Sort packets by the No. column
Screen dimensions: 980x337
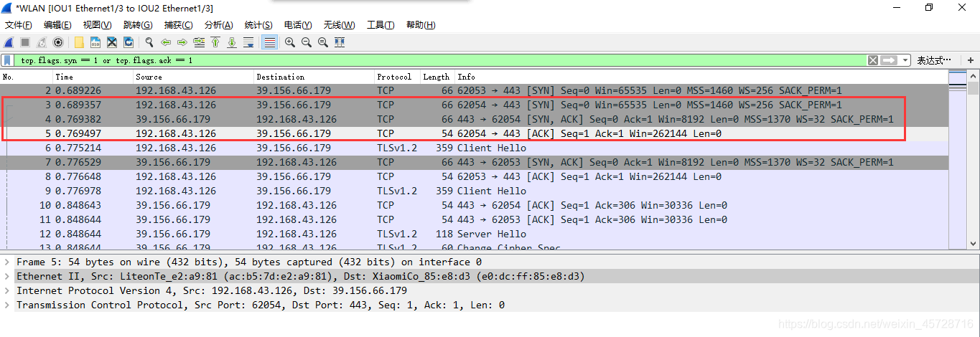coord(27,77)
